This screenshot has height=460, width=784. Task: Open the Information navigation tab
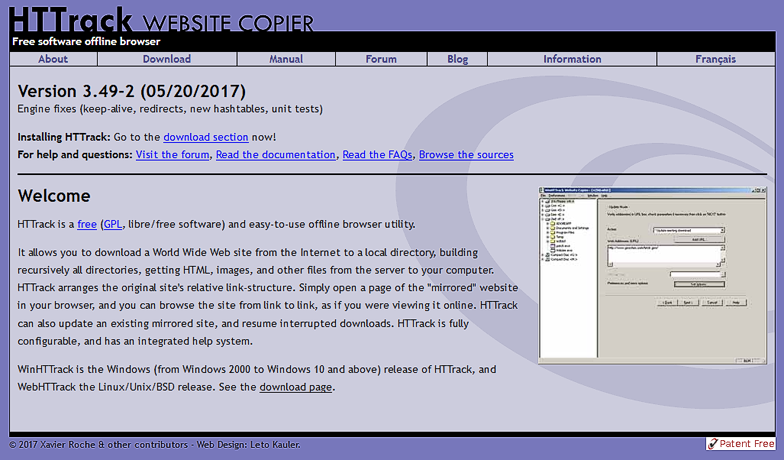click(x=572, y=59)
